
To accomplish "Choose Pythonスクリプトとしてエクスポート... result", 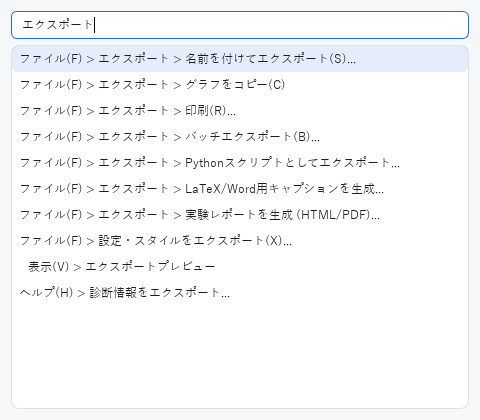I will [240, 163].
